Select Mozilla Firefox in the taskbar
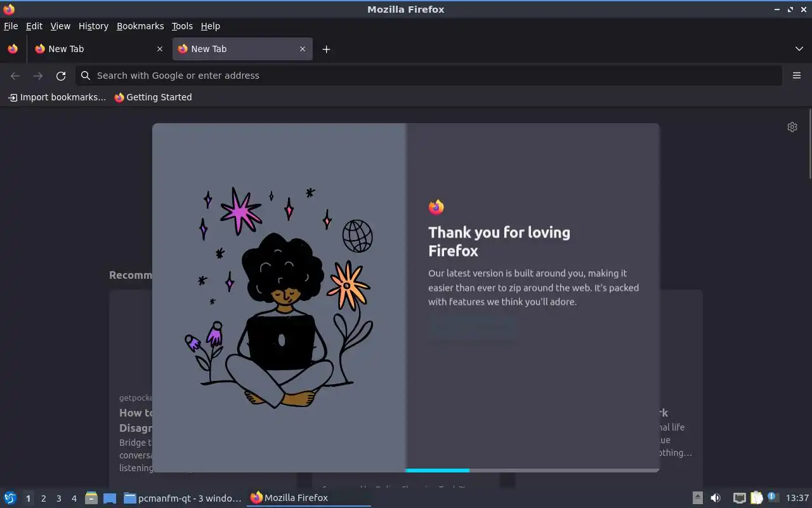 pyautogui.click(x=309, y=498)
